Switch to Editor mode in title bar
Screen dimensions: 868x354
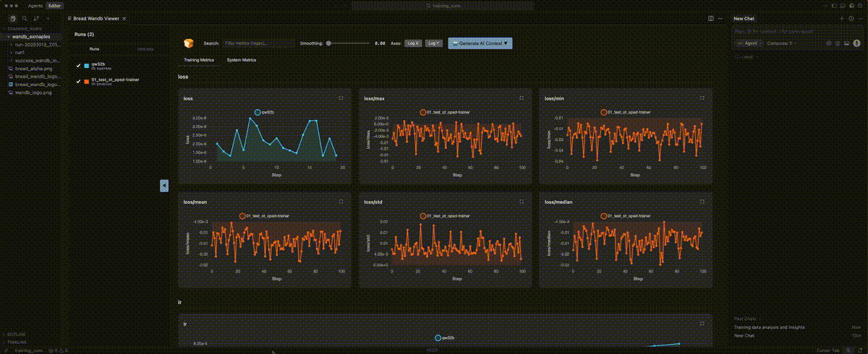pos(55,5)
